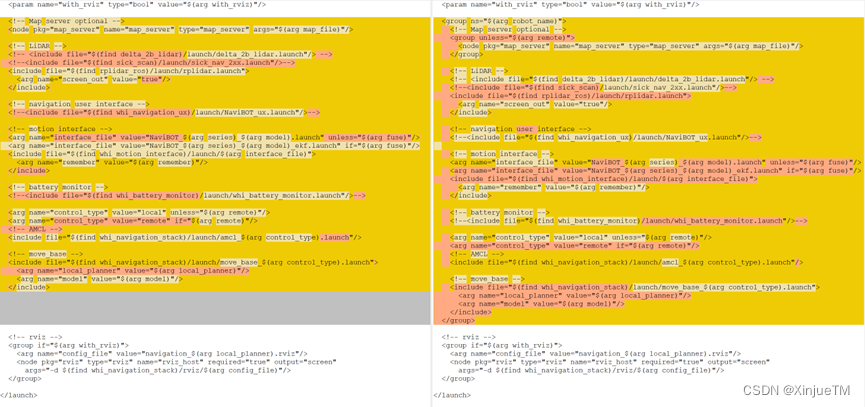Select the 'move_base' comment in left pane
Image resolution: width=865 pixels, height=407 pixels.
pyautogui.click(x=46, y=254)
